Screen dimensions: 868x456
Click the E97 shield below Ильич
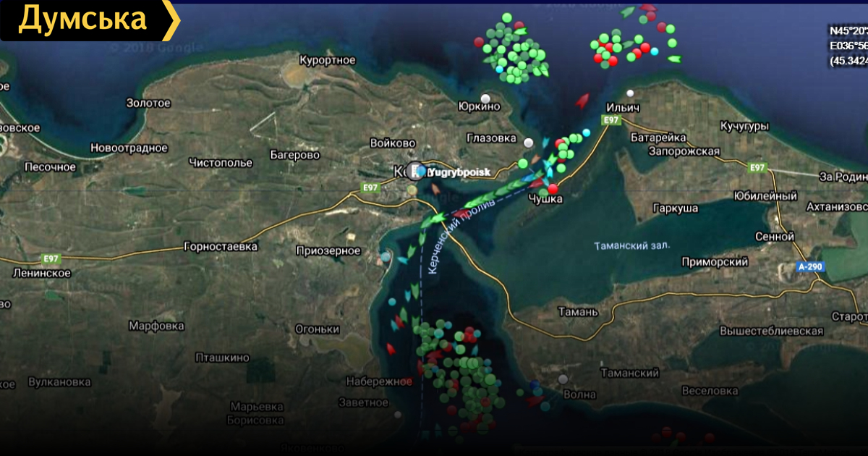point(611,119)
